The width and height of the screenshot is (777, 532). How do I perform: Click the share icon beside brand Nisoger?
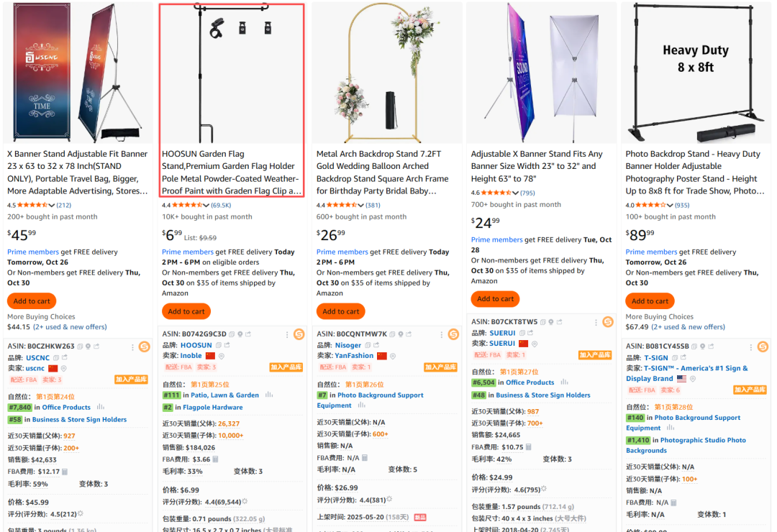[x=376, y=345]
